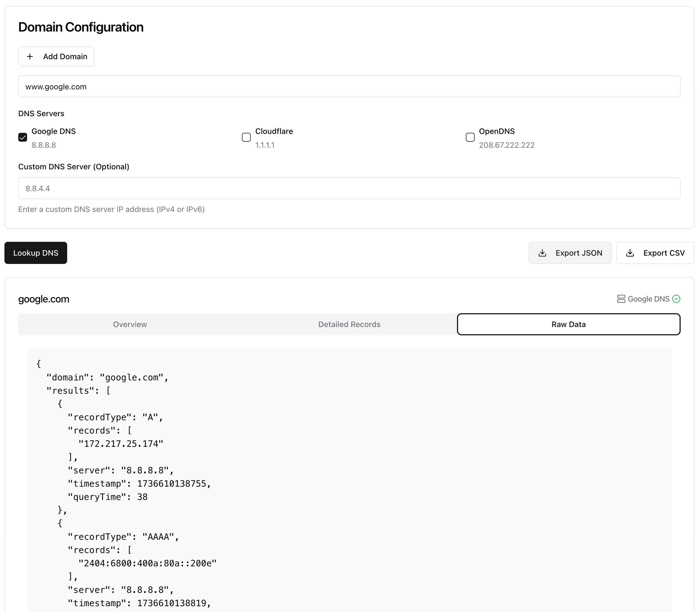Click the "172.217.25.174" record value
This screenshot has width=700, height=612.
[121, 444]
